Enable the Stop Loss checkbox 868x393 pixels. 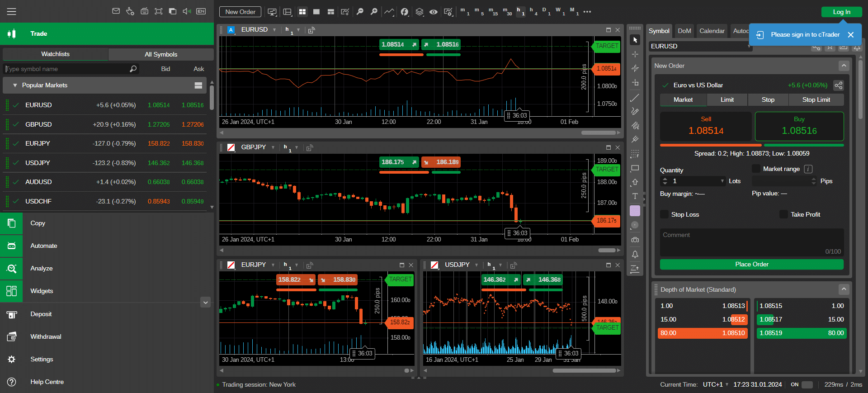point(664,214)
